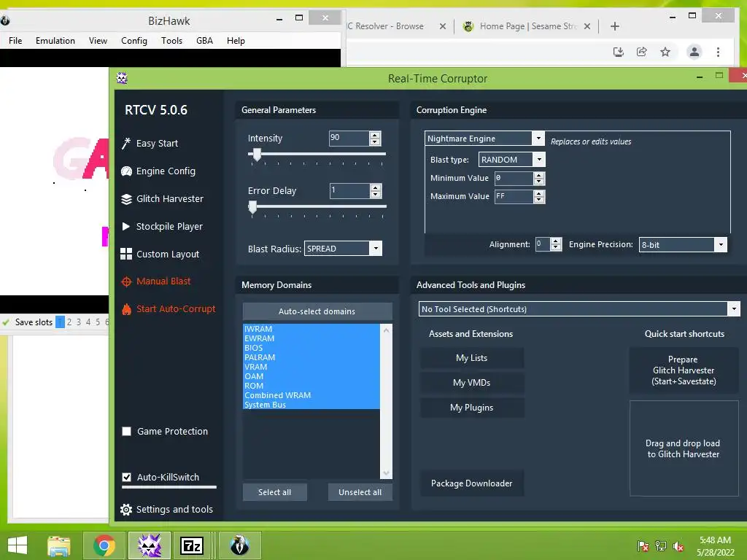Open BizHawk File menu
Image resolution: width=747 pixels, height=560 pixels.
coord(15,41)
